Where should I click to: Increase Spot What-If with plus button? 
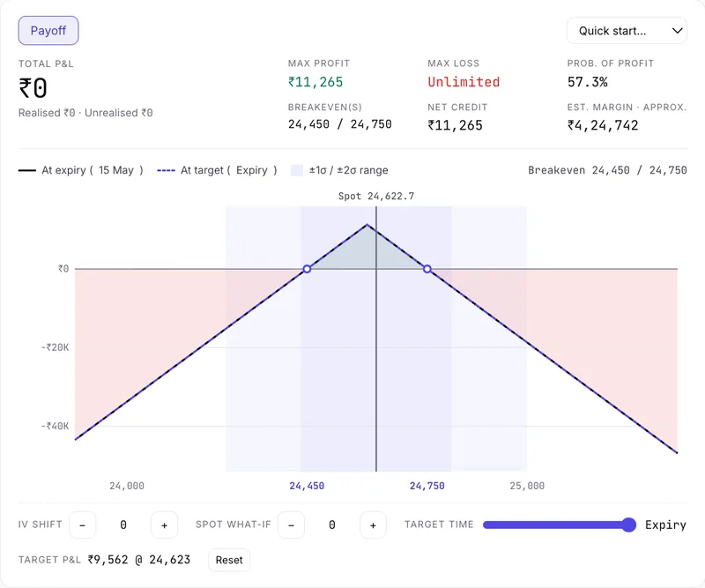pos(373,525)
